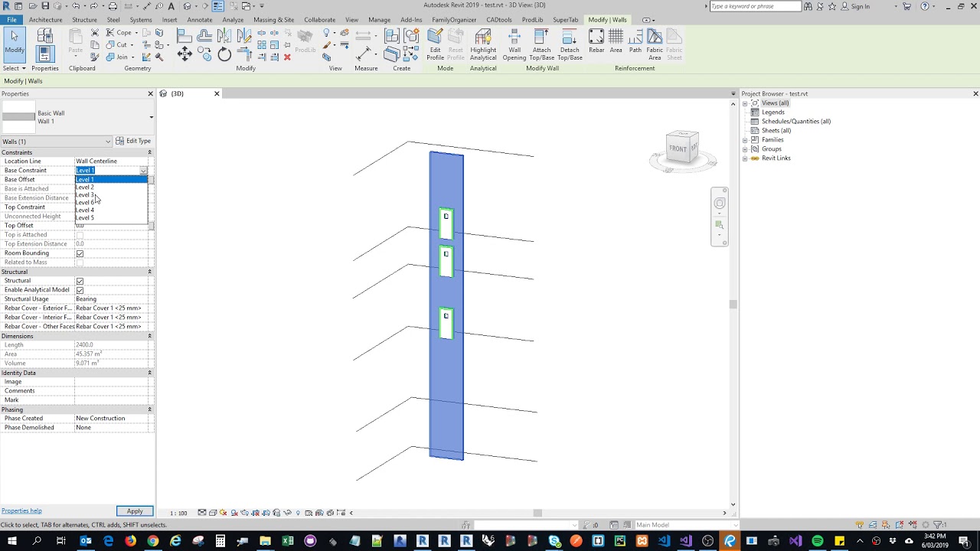Click the Edit Type button
980x551 pixels.
[133, 141]
